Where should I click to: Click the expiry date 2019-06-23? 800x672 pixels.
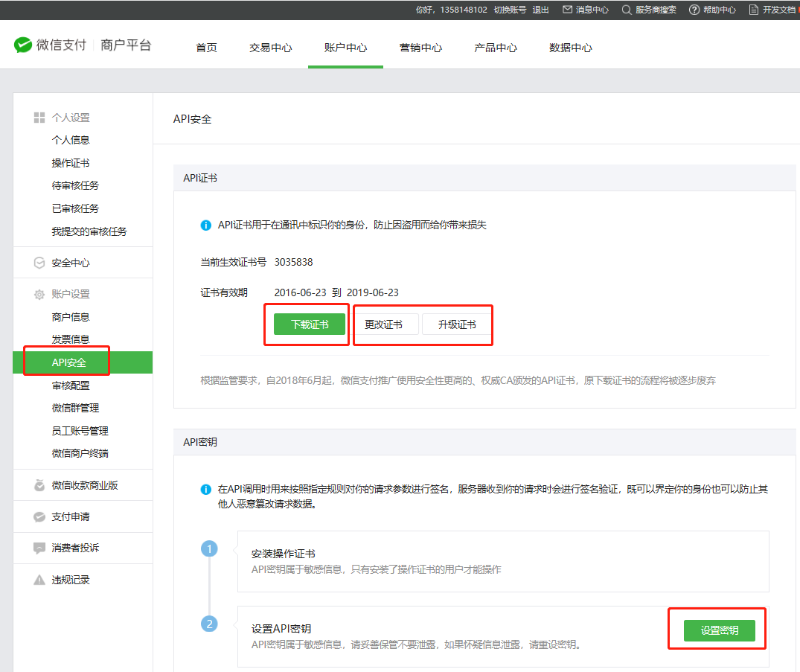[x=372, y=292]
